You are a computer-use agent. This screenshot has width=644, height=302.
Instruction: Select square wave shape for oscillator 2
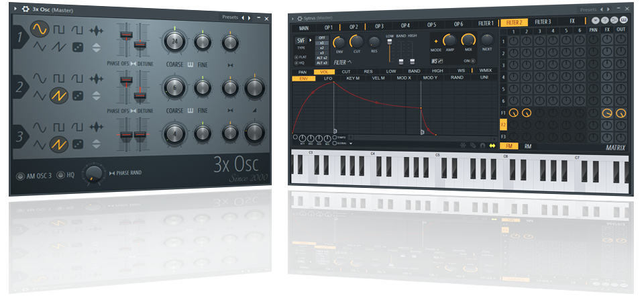coord(59,78)
